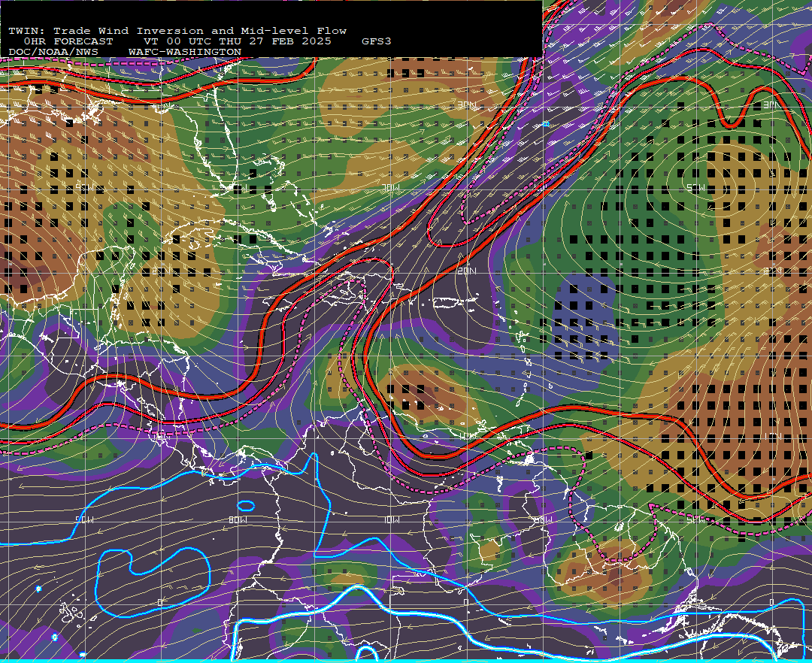Click the 'TWIN: Trade Wind Inversion and Mid-level Flow' title
This screenshot has height=663, width=812.
coord(177,31)
